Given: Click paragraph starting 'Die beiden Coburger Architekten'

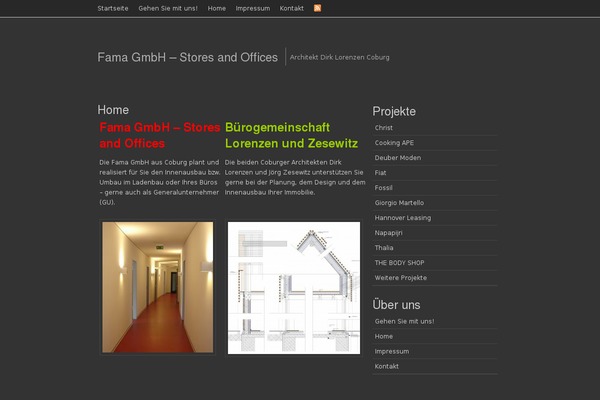Looking at the screenshot, I should (295, 177).
